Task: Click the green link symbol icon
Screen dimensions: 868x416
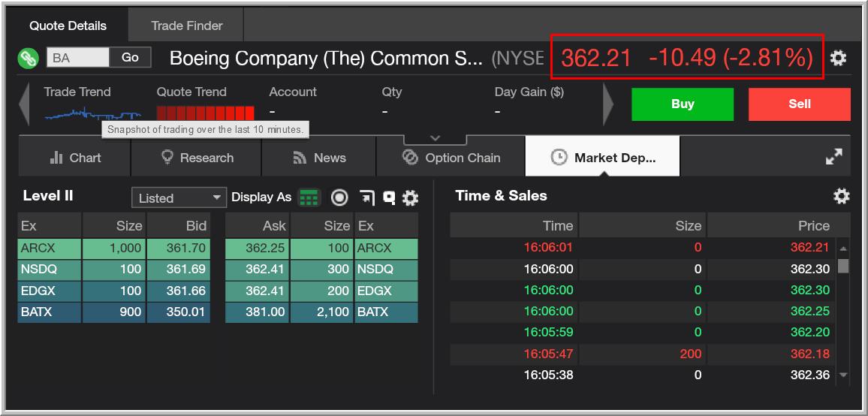Action: 28,58
